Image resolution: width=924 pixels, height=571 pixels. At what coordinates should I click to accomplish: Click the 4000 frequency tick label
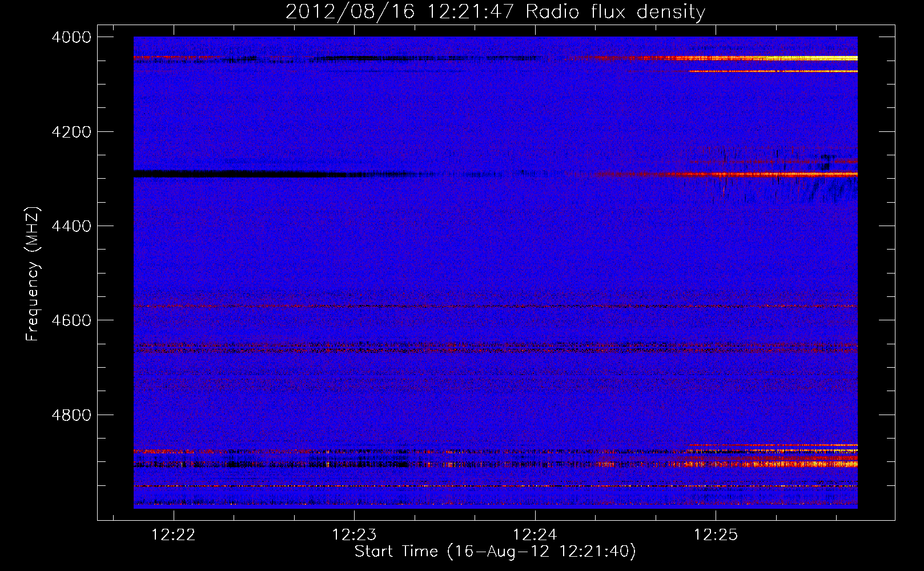point(71,37)
